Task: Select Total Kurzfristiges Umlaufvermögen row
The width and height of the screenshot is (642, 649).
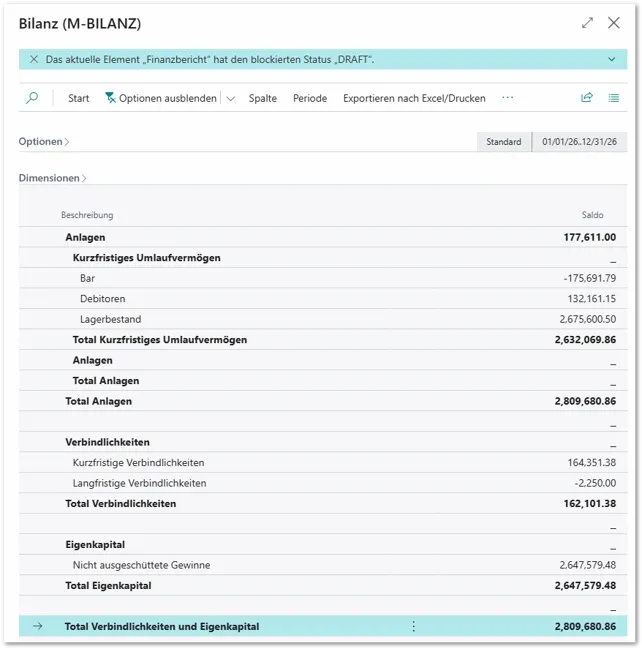Action: tap(323, 340)
